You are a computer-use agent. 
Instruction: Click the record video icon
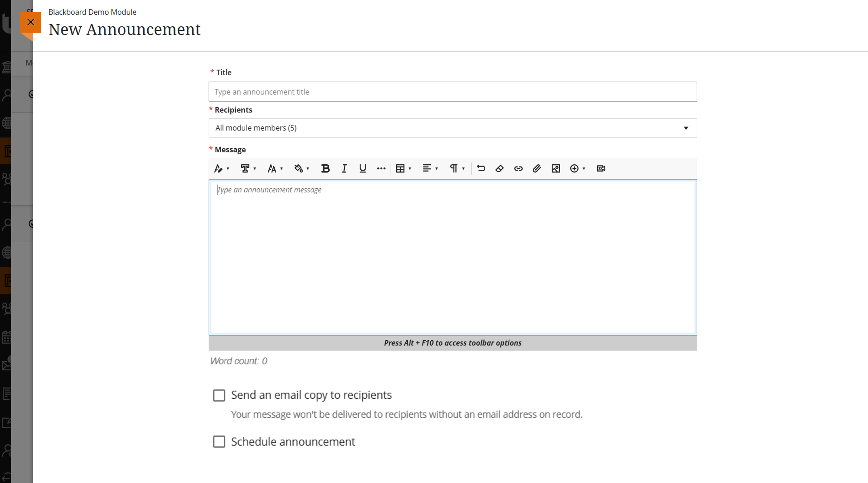pos(601,168)
